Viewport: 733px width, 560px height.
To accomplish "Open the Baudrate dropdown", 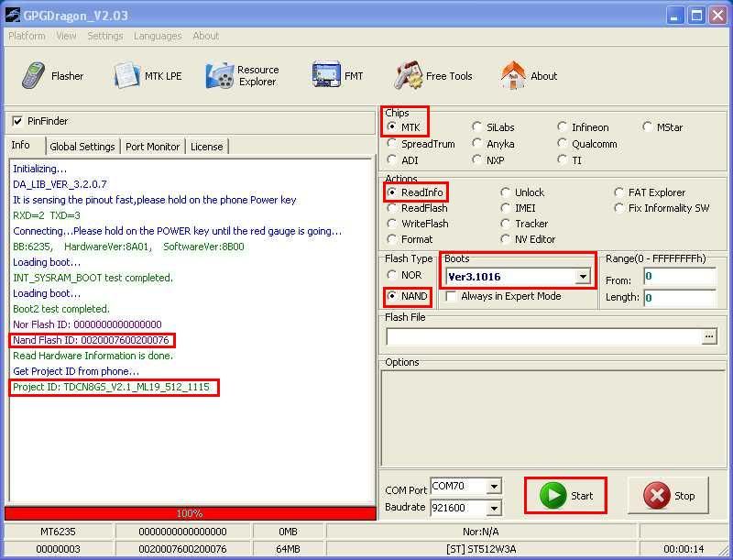I will [494, 508].
